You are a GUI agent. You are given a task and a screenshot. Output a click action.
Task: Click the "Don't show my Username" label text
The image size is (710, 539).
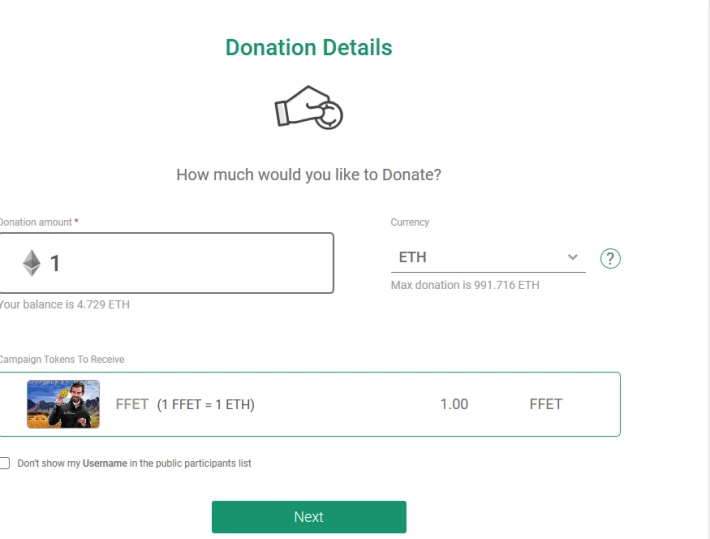pos(134,463)
